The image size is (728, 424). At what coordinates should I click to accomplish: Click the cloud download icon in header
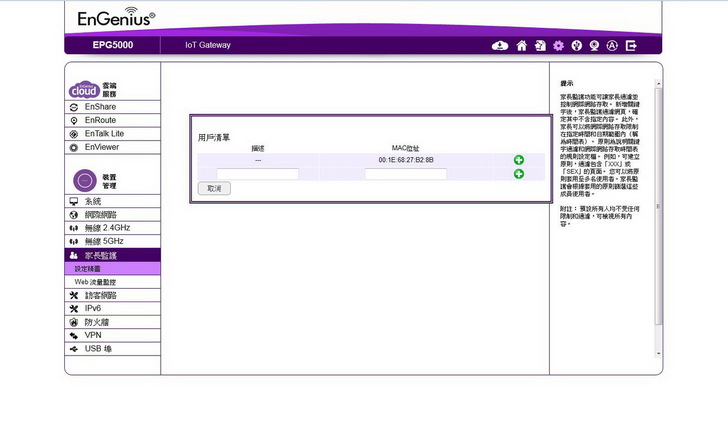[x=501, y=45]
